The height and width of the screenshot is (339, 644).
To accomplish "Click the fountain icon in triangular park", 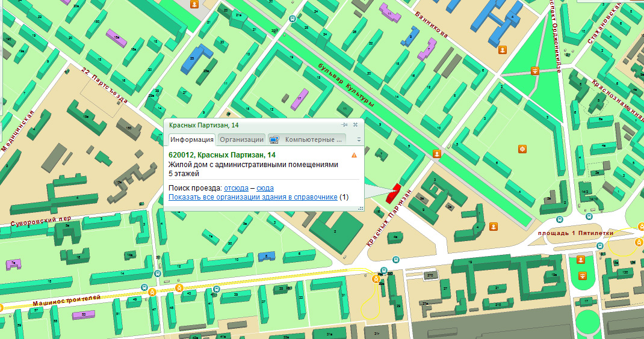I will (x=534, y=70).
